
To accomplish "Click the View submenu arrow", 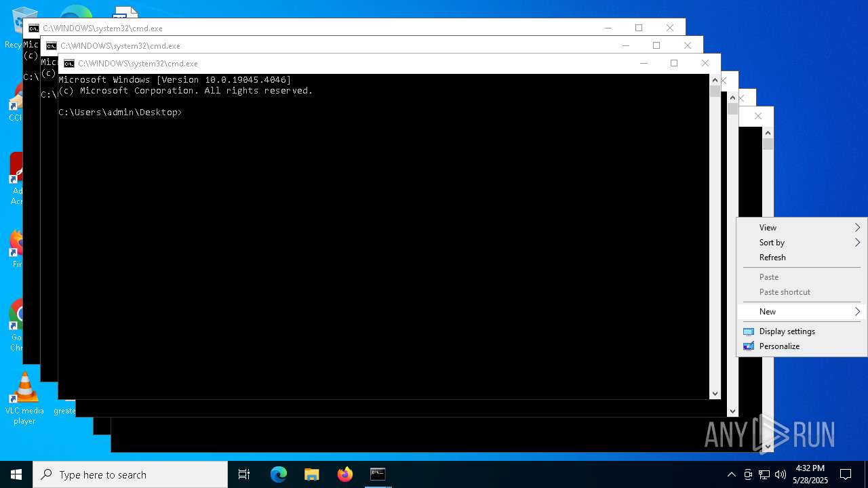I will pyautogui.click(x=857, y=228).
